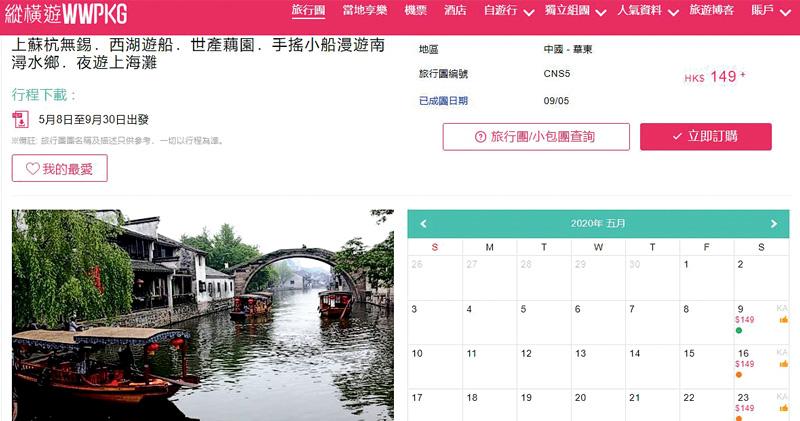800x421 pixels.
Task: Click the $149 price on May 16
Action: tap(744, 364)
